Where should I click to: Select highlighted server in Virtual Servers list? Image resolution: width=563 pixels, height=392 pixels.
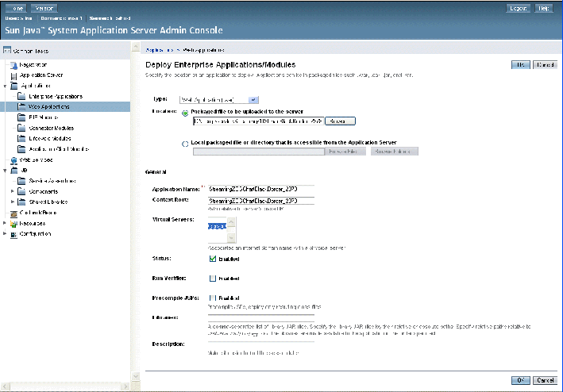(217, 226)
